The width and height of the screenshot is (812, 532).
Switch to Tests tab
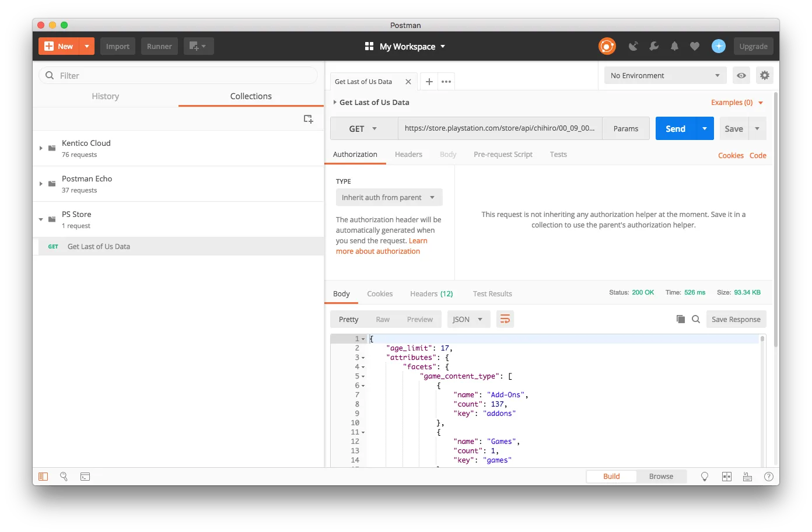coord(558,155)
